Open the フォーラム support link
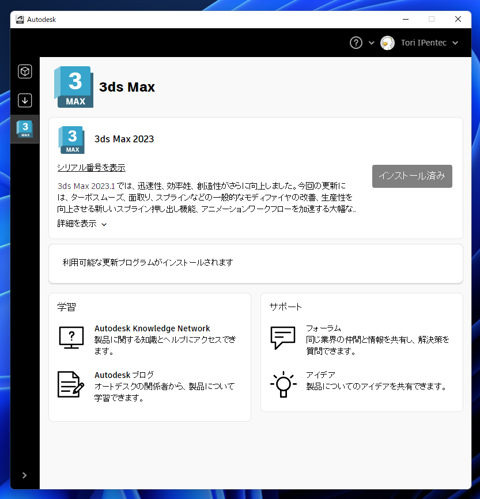480x499 pixels. pyautogui.click(x=323, y=329)
